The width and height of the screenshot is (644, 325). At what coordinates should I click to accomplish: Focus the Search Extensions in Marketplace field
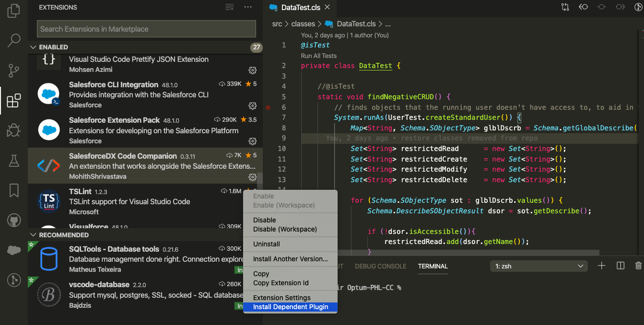point(146,29)
